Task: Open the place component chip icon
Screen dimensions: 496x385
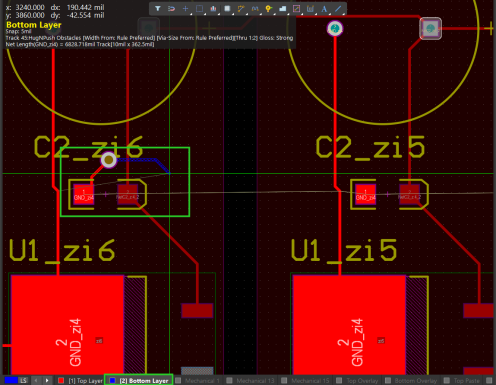Action: [x=227, y=9]
